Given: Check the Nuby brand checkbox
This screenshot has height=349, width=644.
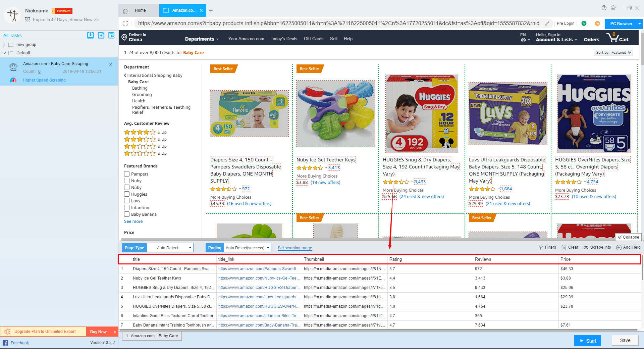Looking at the screenshot, I should pyautogui.click(x=127, y=181).
